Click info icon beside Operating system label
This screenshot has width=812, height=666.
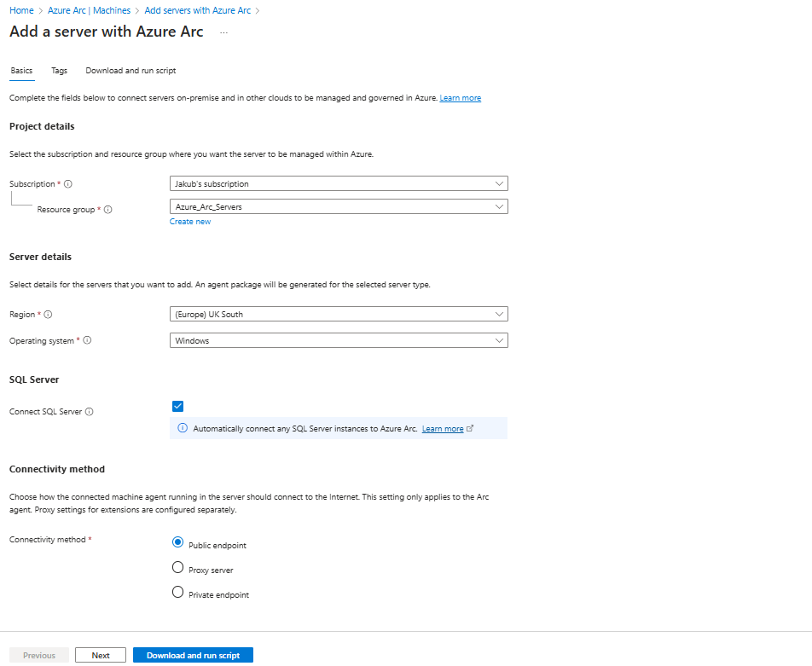coord(87,340)
